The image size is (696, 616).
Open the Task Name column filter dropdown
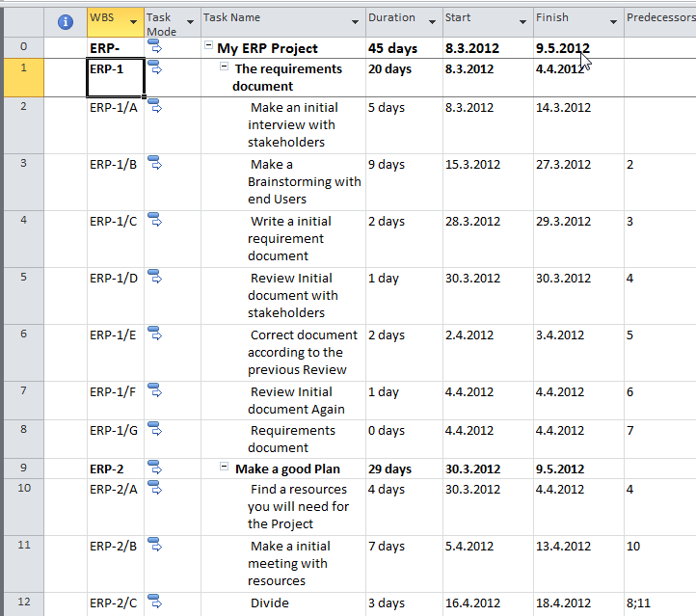355,22
